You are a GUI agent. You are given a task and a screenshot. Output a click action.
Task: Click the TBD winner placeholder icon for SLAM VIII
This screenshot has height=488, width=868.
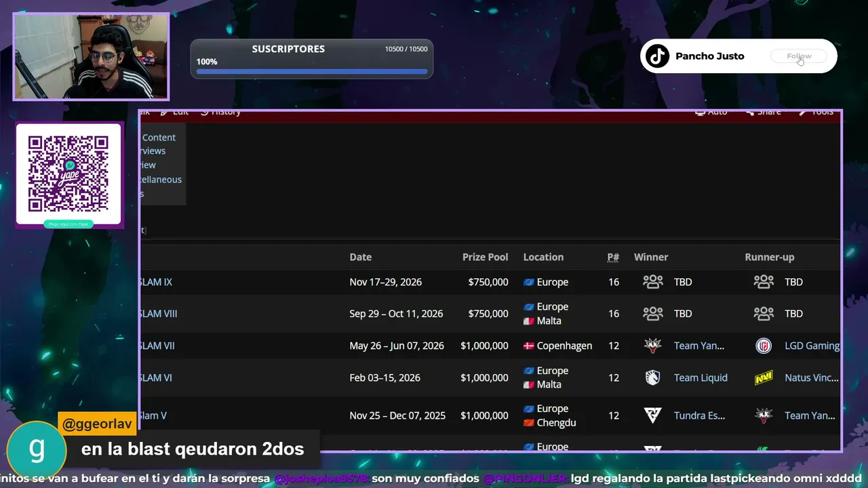click(x=653, y=314)
